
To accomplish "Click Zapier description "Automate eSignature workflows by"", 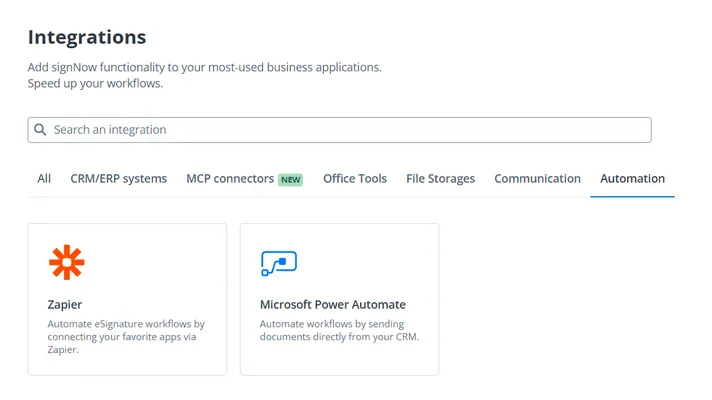I will pyautogui.click(x=126, y=324).
